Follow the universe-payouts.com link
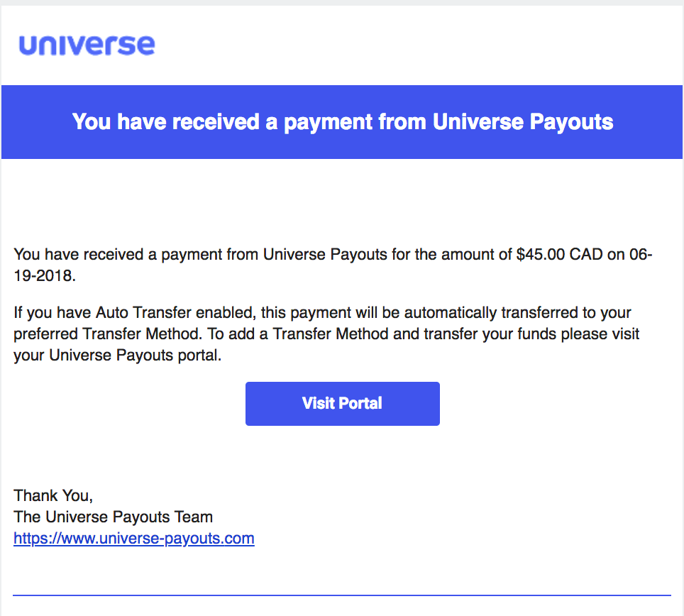The width and height of the screenshot is (684, 616). [x=134, y=539]
